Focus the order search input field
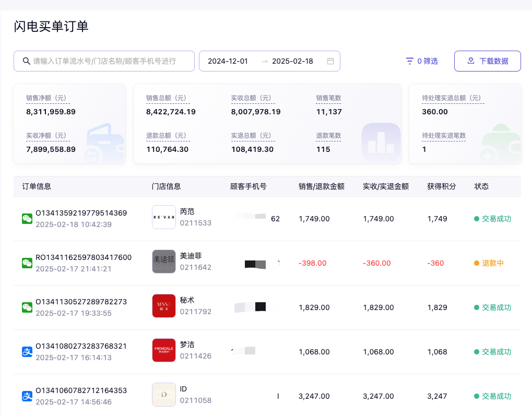 click(x=110, y=61)
